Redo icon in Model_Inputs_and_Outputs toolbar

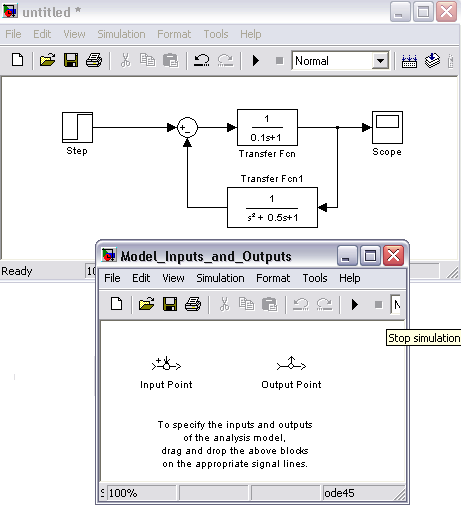pos(324,304)
